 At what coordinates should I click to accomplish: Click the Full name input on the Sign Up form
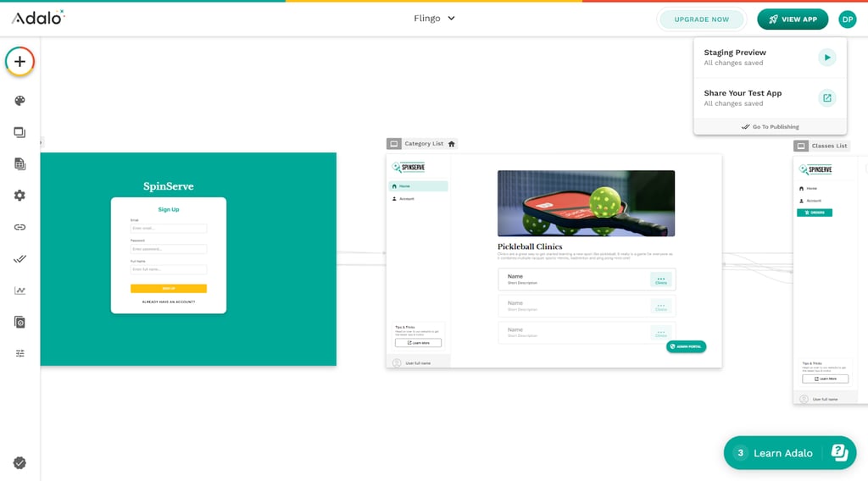point(169,269)
